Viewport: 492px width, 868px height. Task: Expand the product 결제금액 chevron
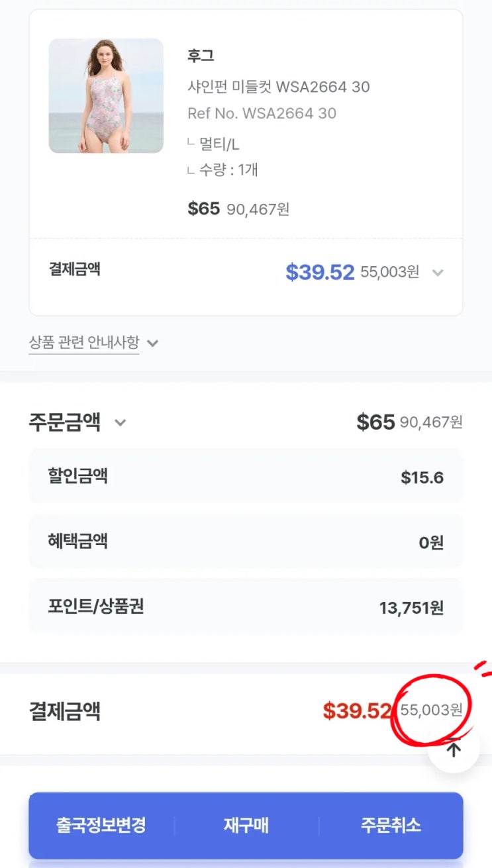click(437, 272)
